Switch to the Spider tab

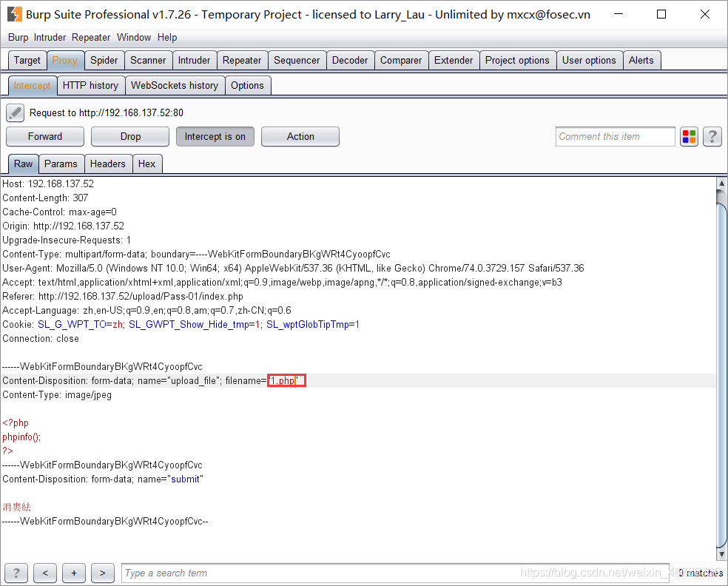pyautogui.click(x=104, y=61)
